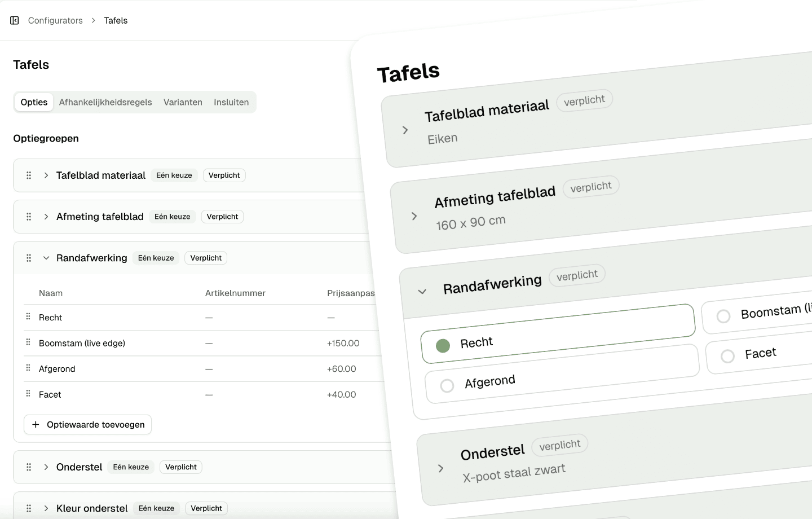The width and height of the screenshot is (812, 519).
Task: Expand the Tafelblad materiaal option group
Action: click(x=46, y=175)
